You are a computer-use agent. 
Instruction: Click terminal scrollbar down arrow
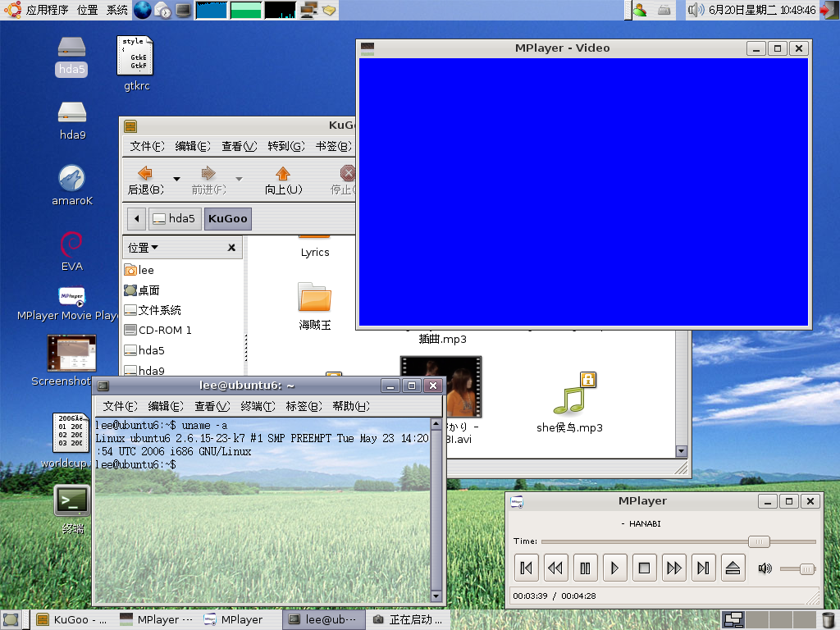click(x=436, y=596)
